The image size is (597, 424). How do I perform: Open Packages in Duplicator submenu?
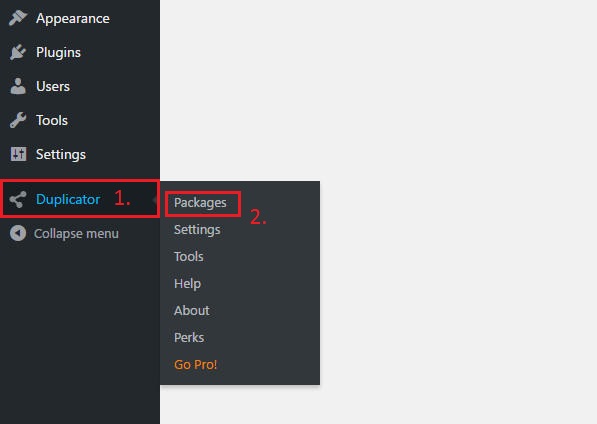click(x=200, y=203)
